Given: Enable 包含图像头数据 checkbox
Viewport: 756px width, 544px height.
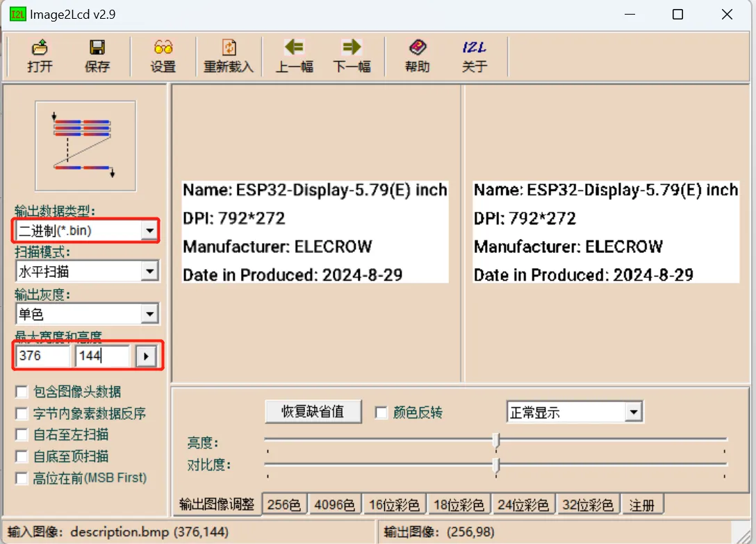Looking at the screenshot, I should pyautogui.click(x=22, y=393).
